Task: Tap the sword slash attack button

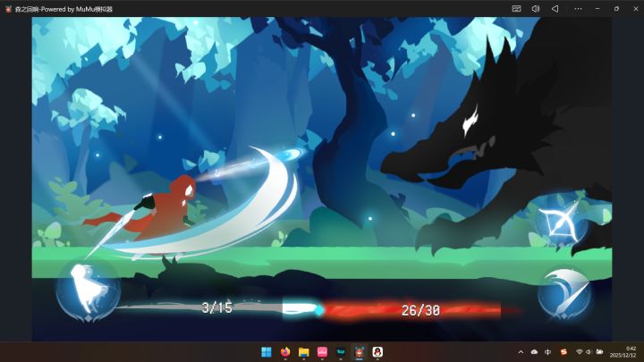Action: pos(564,294)
